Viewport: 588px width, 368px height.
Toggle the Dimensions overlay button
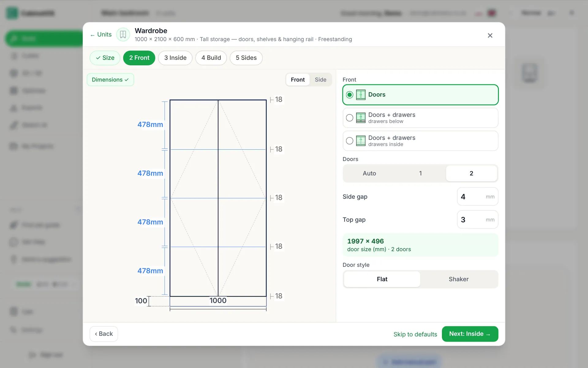pyautogui.click(x=110, y=80)
